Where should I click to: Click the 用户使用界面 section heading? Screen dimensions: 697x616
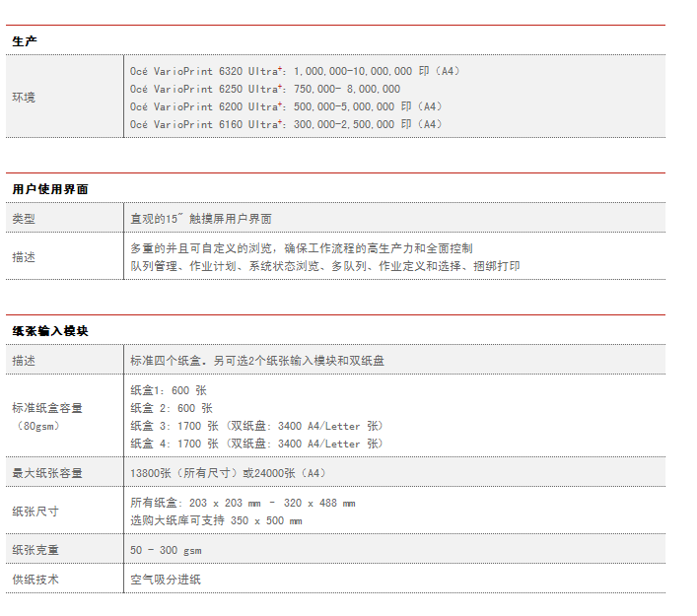(x=50, y=189)
